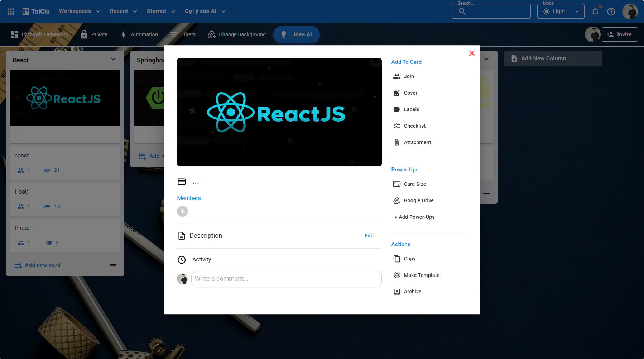The image size is (644, 359).
Task: Click the members icon on the const card
Action: (x=21, y=170)
